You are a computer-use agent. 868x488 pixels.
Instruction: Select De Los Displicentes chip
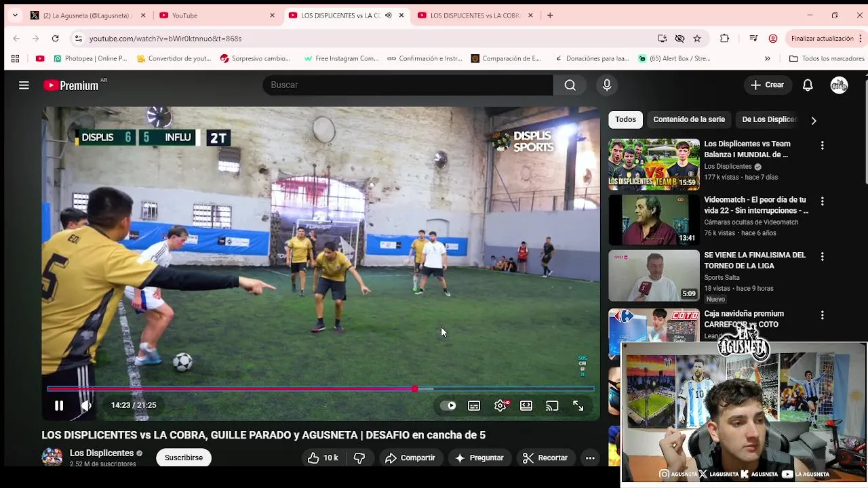click(769, 119)
